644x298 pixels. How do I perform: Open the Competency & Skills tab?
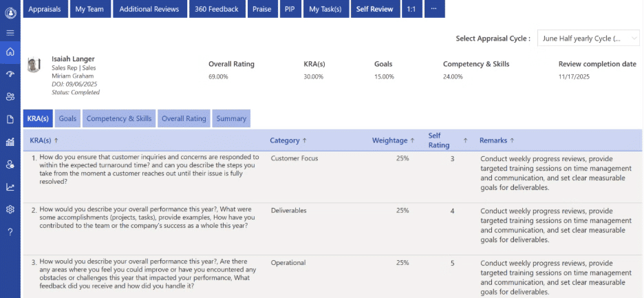pyautogui.click(x=119, y=118)
